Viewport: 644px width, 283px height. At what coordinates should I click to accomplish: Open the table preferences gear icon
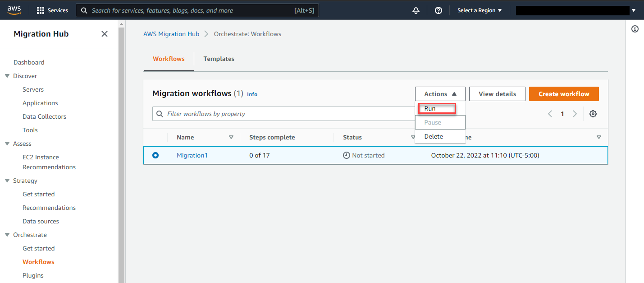pos(593,114)
